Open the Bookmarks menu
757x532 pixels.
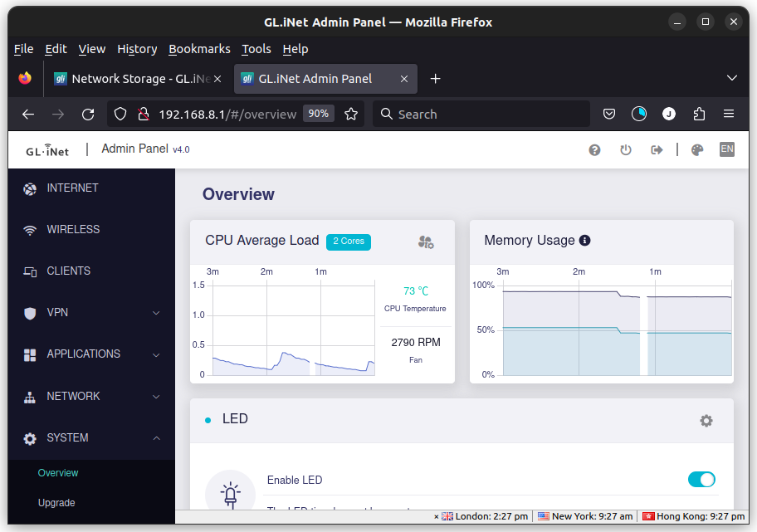tap(199, 49)
